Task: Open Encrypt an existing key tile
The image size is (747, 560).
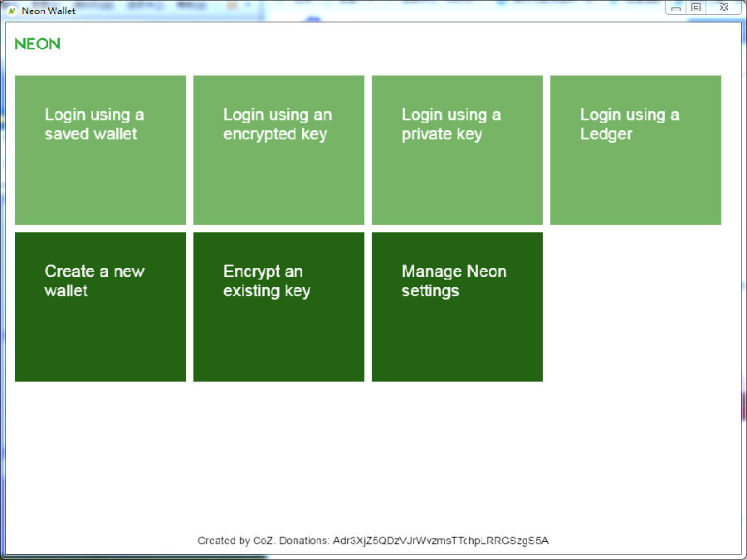Action: pyautogui.click(x=279, y=307)
